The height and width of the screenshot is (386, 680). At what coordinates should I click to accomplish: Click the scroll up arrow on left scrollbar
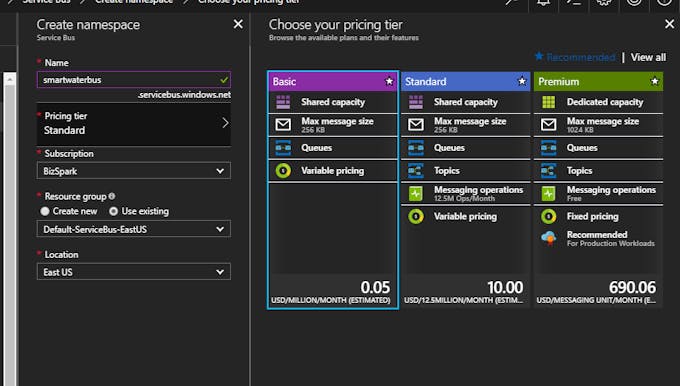(10, 80)
